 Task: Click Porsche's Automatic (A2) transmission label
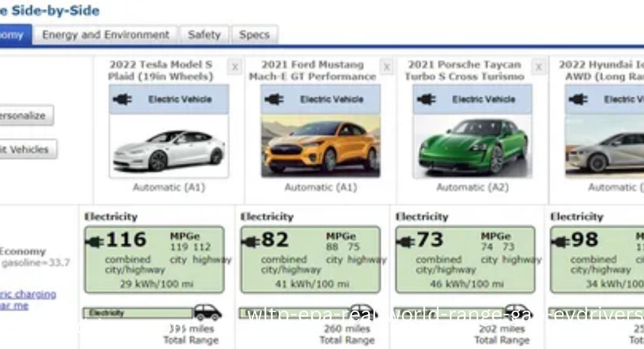tap(472, 187)
